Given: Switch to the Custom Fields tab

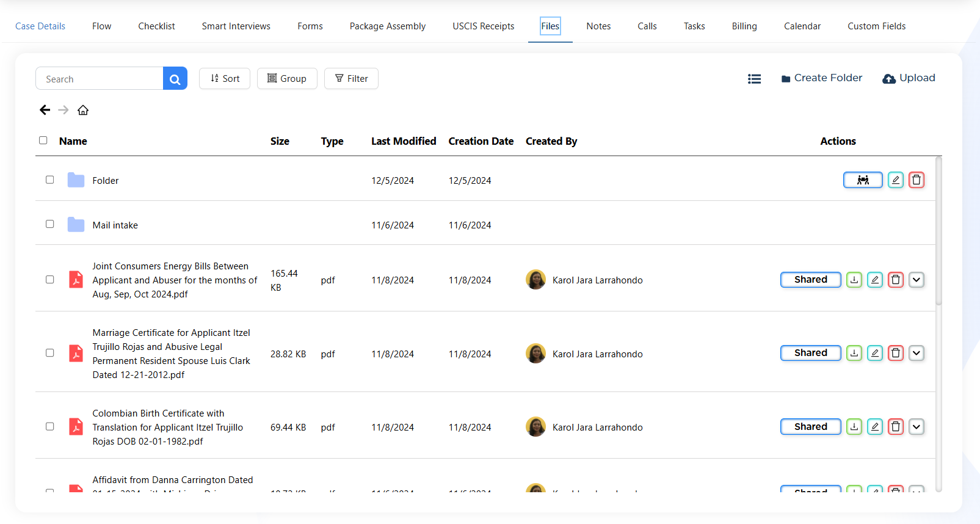Looking at the screenshot, I should (877, 26).
